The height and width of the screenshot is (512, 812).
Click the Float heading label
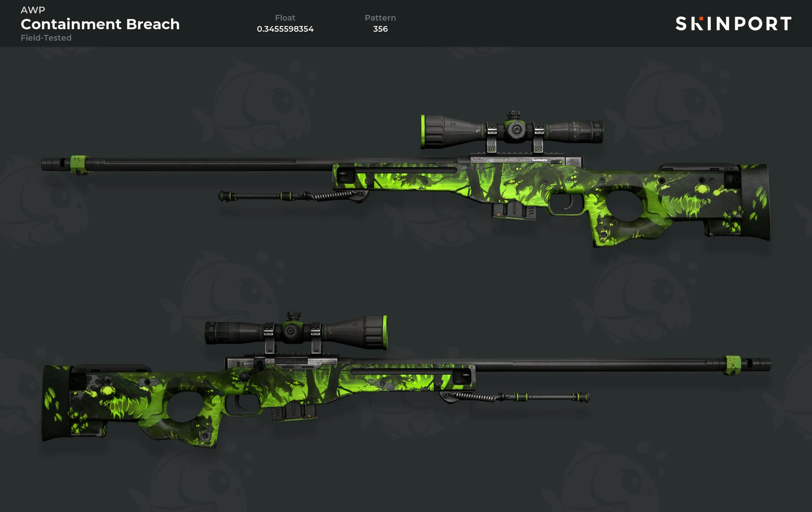point(285,18)
